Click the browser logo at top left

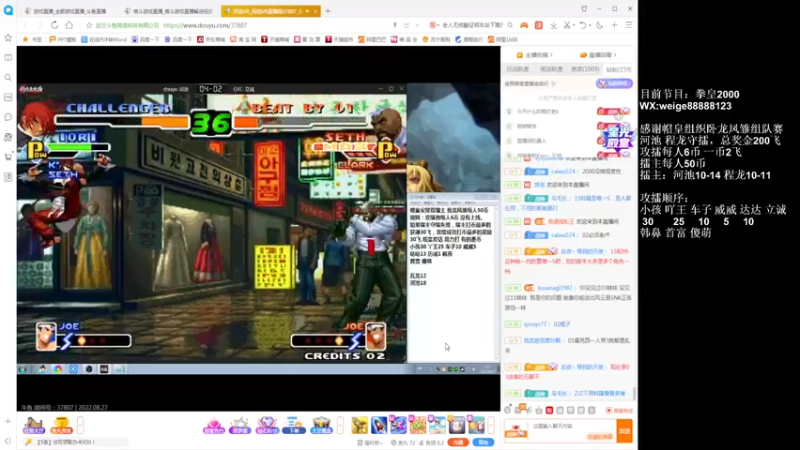8,10
